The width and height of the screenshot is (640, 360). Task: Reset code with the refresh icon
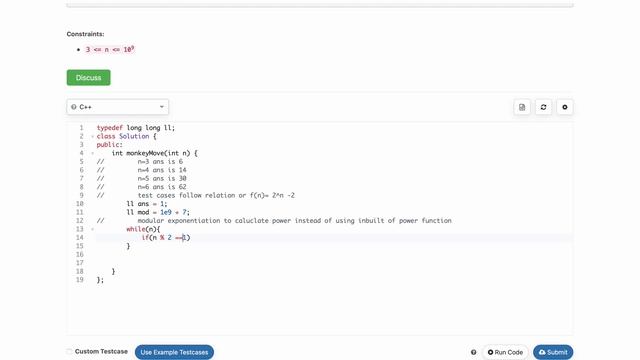click(543, 107)
